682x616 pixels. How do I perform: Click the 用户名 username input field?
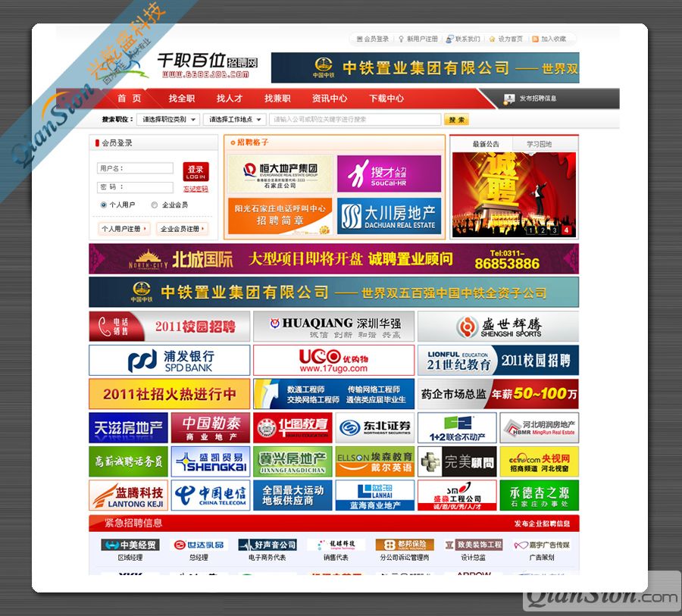pos(145,168)
